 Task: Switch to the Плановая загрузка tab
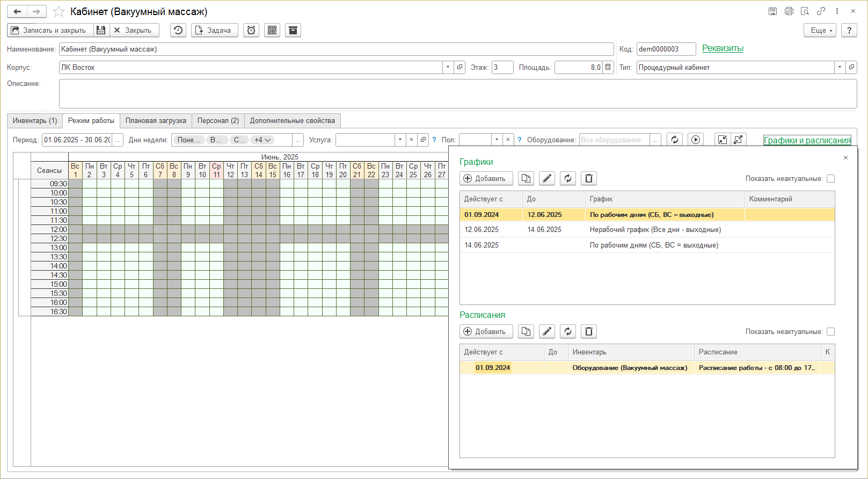[x=156, y=121]
